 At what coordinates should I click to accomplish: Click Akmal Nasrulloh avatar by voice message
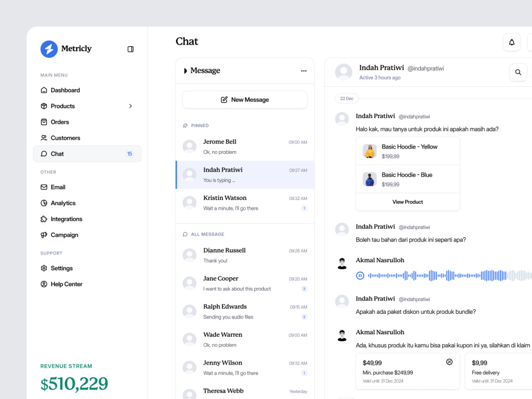(342, 263)
